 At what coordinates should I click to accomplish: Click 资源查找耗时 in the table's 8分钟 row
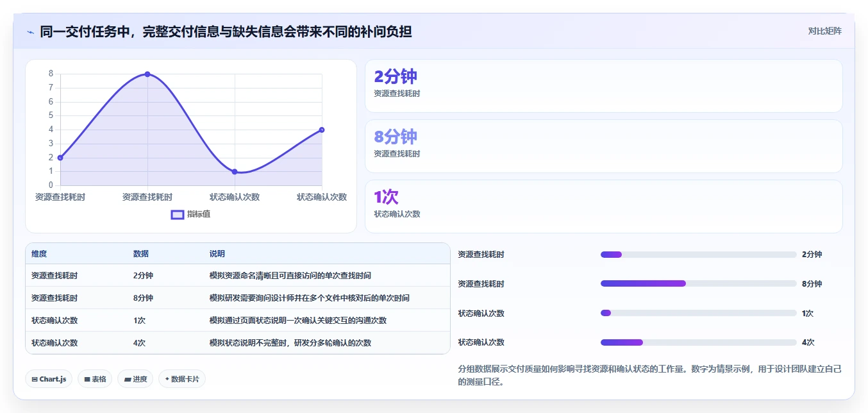point(54,298)
